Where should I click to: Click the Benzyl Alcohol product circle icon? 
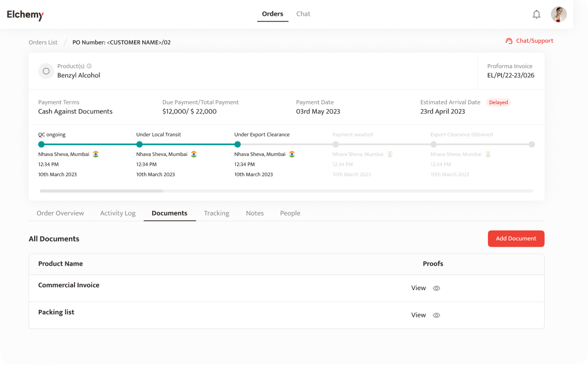[x=46, y=71]
